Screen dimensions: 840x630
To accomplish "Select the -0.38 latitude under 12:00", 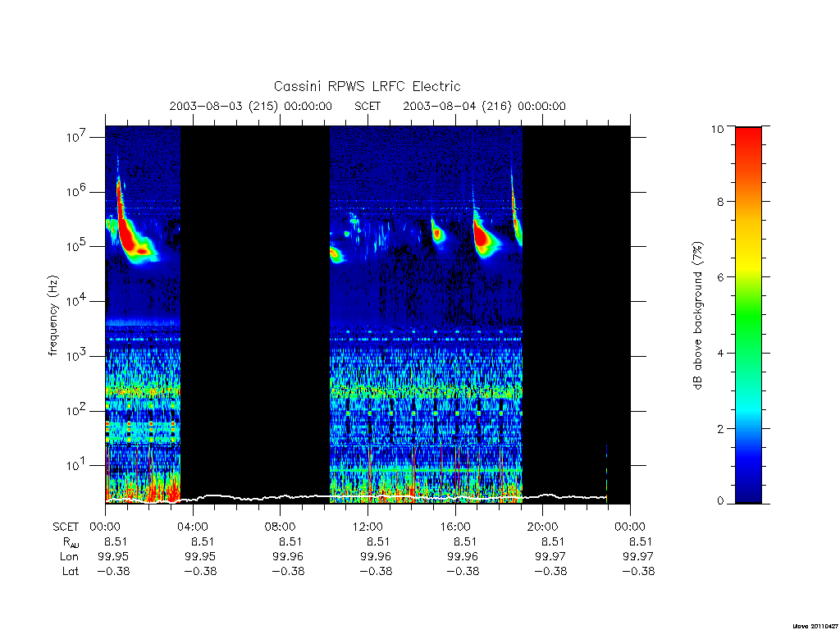I will tap(376, 571).
